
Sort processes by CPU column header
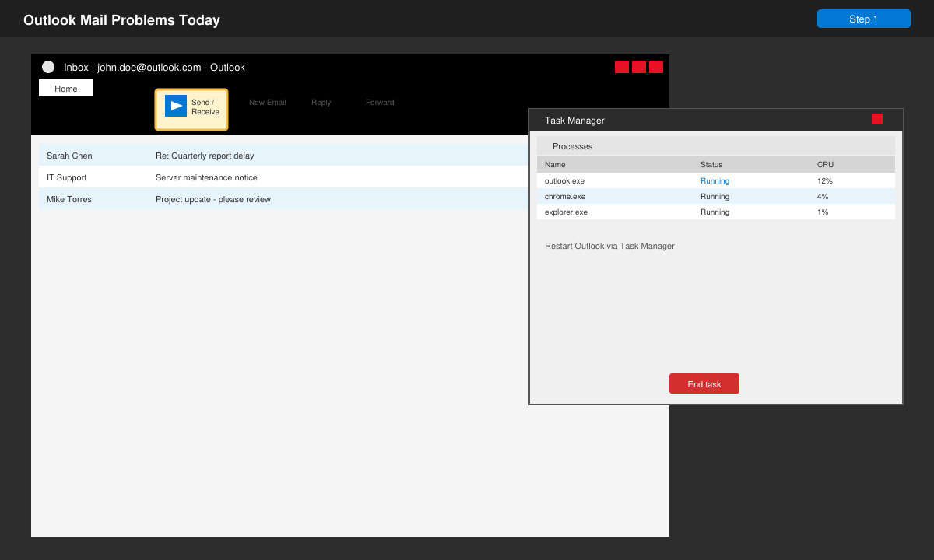coord(825,165)
